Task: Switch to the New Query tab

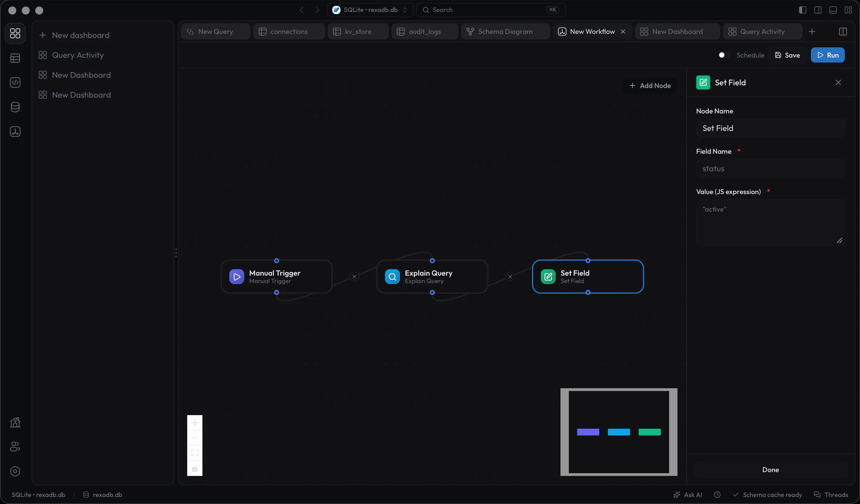Action: (215, 31)
